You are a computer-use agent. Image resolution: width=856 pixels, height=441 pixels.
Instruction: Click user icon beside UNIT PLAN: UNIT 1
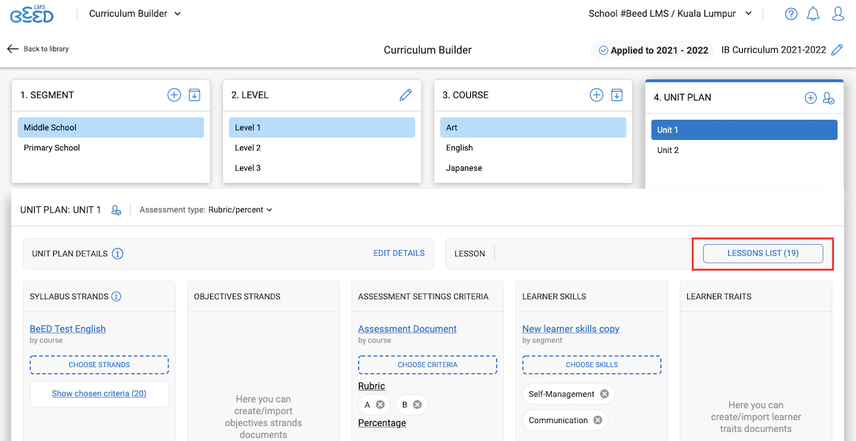116,210
